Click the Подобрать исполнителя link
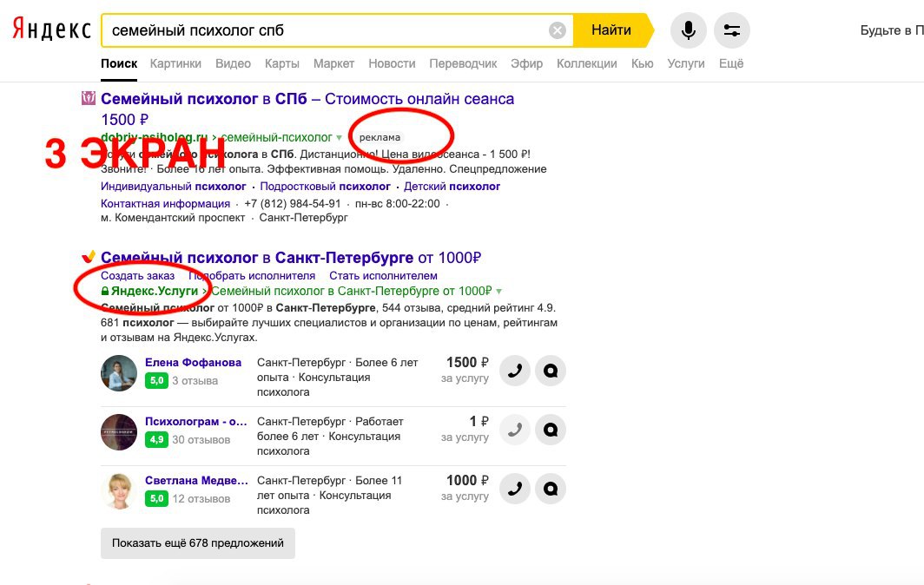This screenshot has width=924, height=585. pyautogui.click(x=252, y=276)
